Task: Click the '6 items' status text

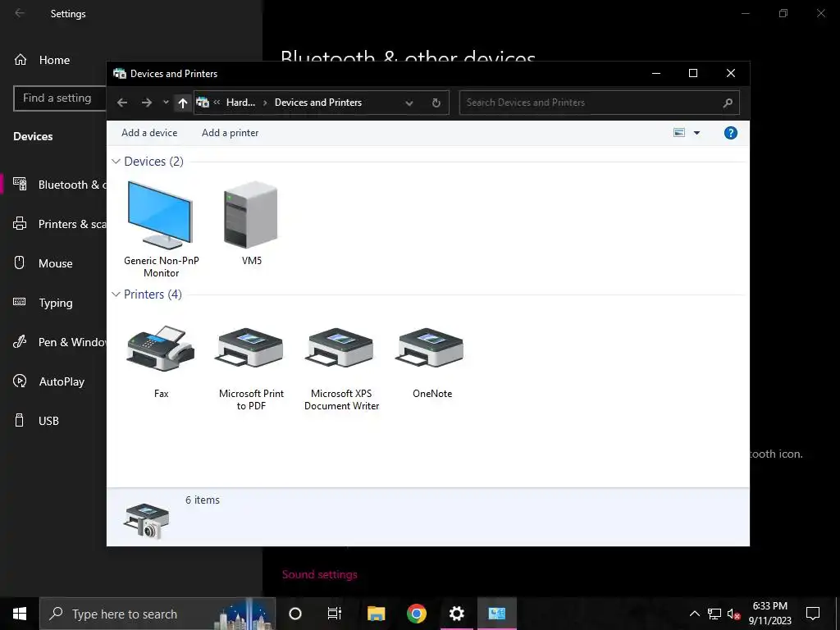Action: (203, 500)
